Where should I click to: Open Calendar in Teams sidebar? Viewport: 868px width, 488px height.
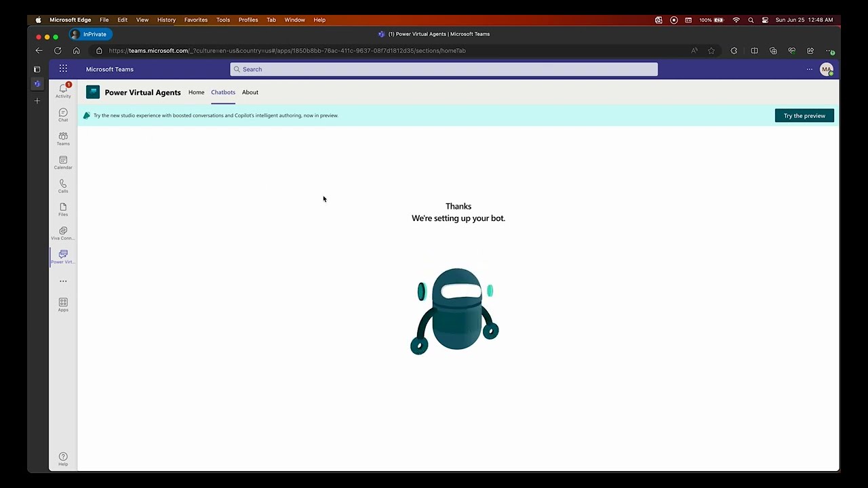63,162
